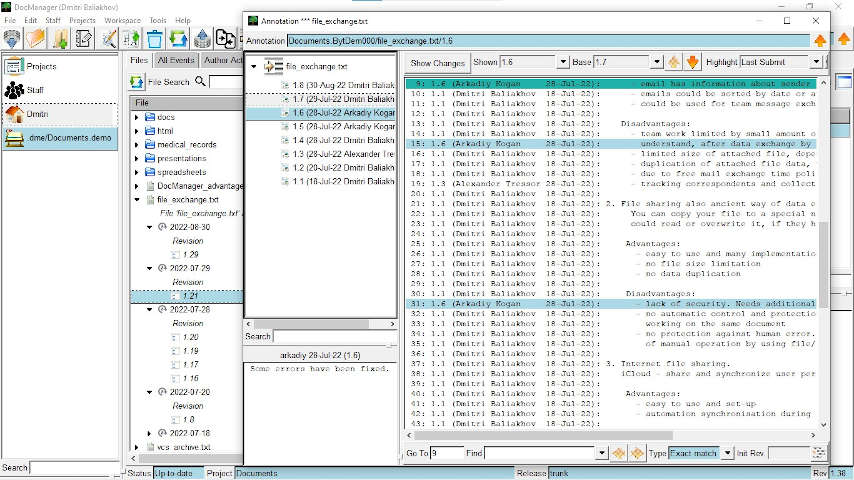Open the Exact match type dropdown
Image resolution: width=854 pixels, height=480 pixels.
pos(726,453)
